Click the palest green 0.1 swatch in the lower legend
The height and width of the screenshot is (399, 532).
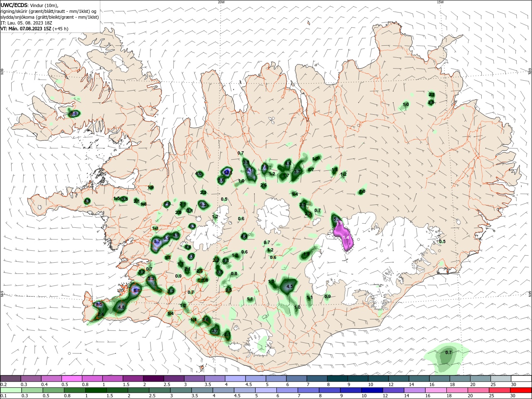tap(11, 391)
